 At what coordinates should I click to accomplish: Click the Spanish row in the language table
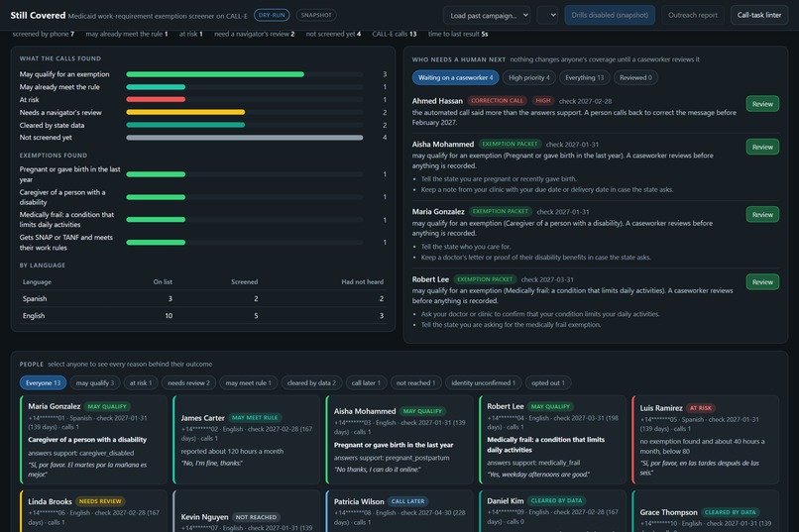(203, 299)
